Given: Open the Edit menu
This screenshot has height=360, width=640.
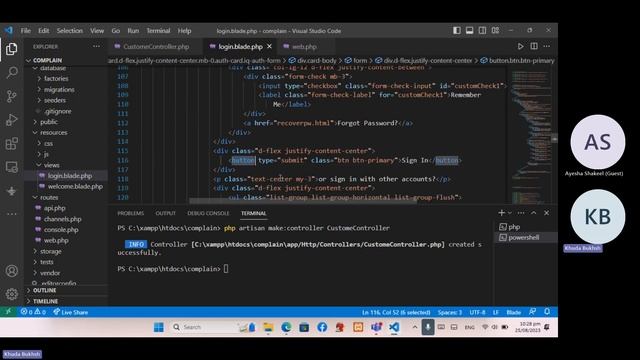Looking at the screenshot, I should tap(44, 31).
